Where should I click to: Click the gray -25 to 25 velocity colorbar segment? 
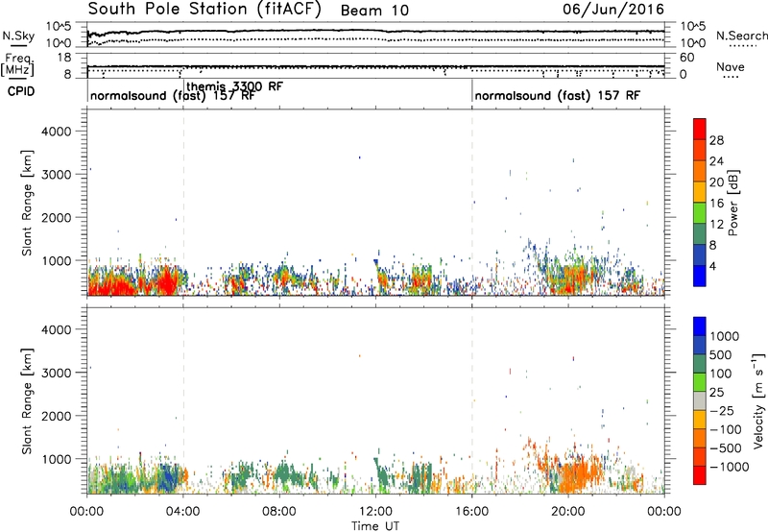tap(700, 400)
